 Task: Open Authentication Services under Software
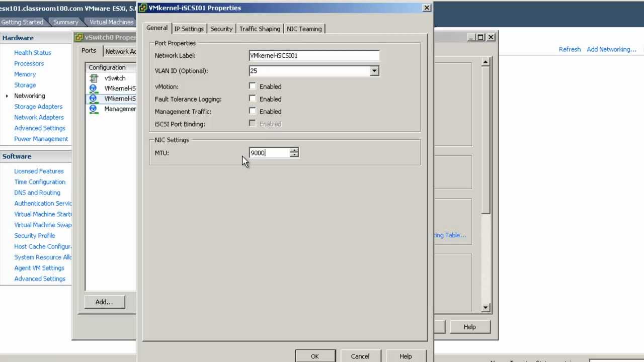coord(43,204)
